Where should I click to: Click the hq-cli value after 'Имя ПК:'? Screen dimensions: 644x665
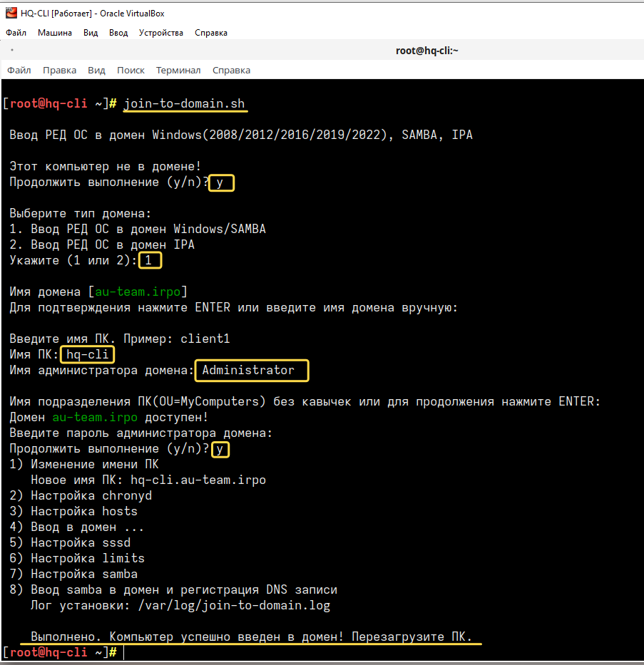click(x=88, y=354)
